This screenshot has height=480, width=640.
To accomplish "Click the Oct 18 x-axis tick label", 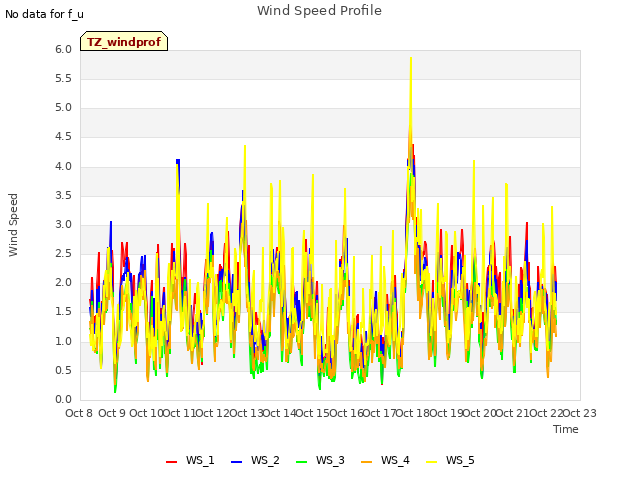I will pyautogui.click(x=413, y=413).
